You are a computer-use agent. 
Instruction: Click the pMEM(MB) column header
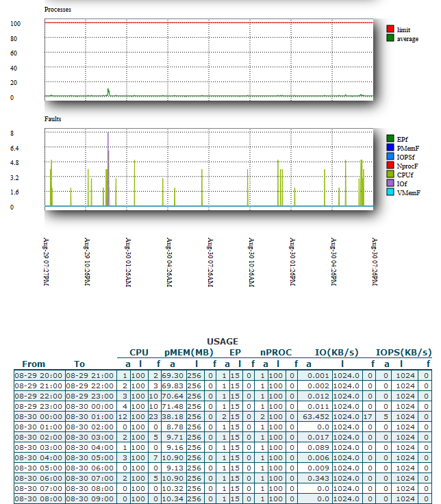click(189, 353)
